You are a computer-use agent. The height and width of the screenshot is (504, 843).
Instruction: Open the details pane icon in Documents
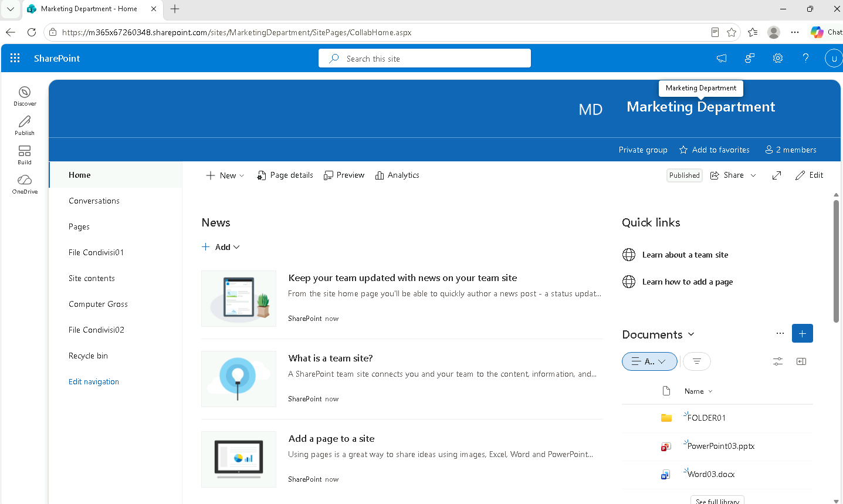801,361
